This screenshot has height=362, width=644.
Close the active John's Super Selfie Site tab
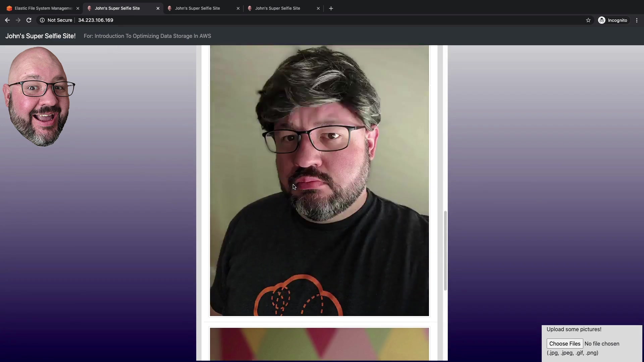(158, 8)
